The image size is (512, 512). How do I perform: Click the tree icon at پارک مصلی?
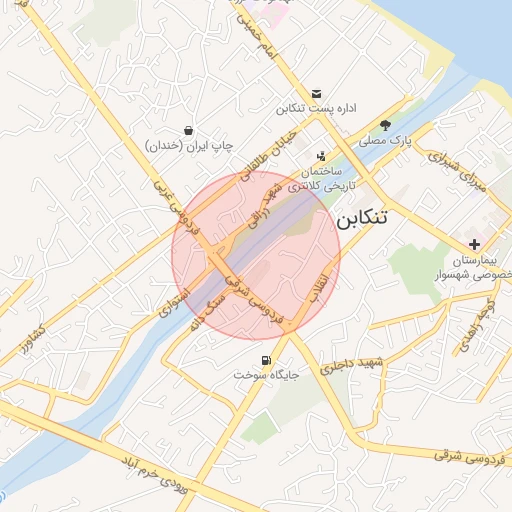pyautogui.click(x=385, y=126)
